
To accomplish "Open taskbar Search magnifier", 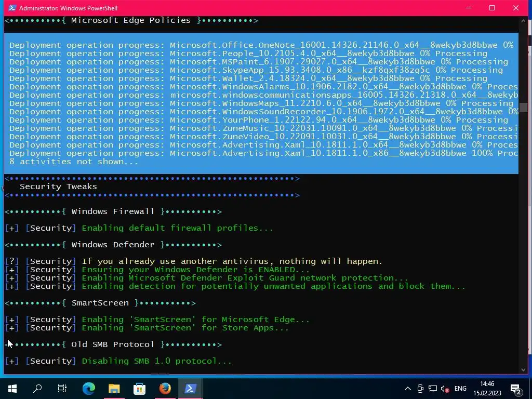I will click(37, 389).
